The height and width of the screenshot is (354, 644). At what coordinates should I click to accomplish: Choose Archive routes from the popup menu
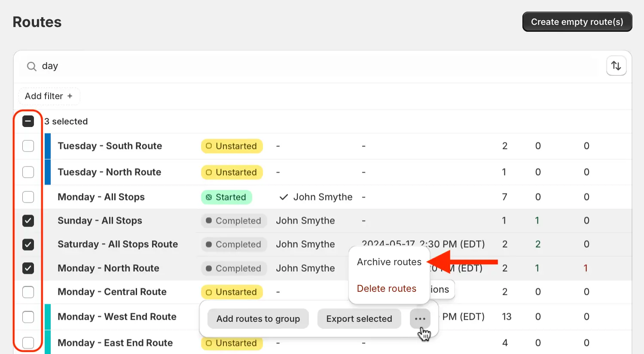coord(389,262)
